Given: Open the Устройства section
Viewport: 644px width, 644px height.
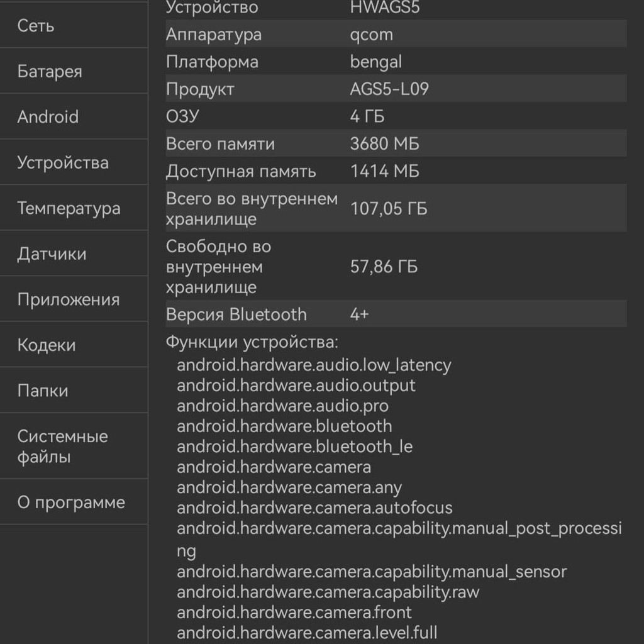Looking at the screenshot, I should pos(74,162).
